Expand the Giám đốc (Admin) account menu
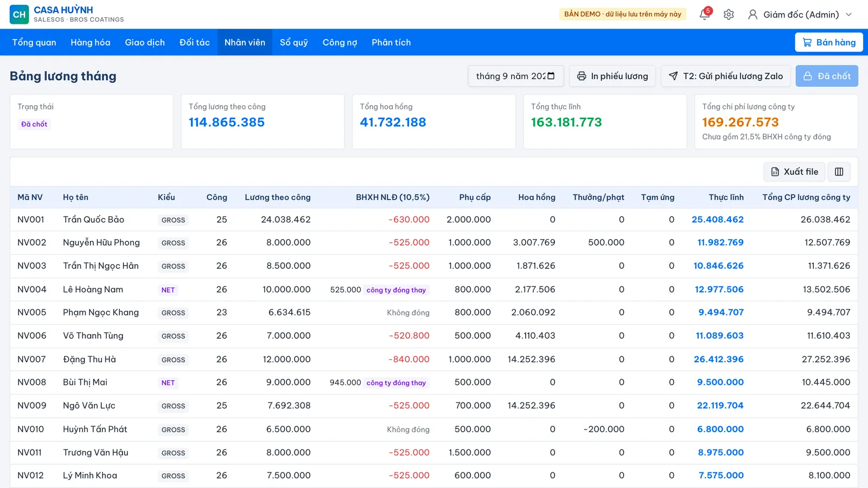This screenshot has height=488, width=868. (x=800, y=15)
